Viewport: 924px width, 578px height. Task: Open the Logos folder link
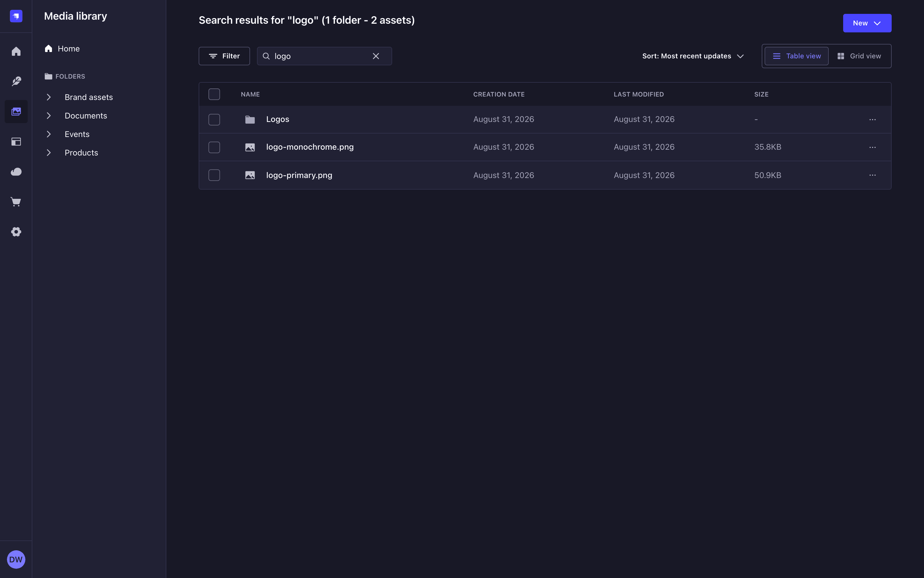[277, 119]
